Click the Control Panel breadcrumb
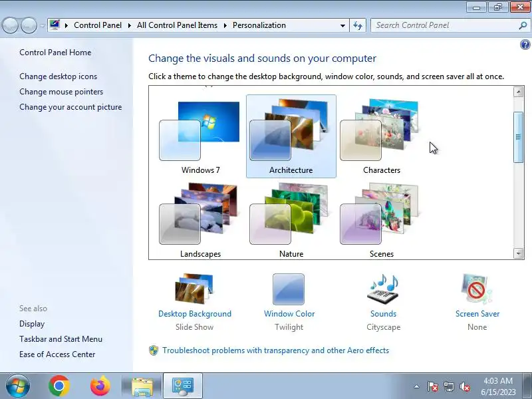 [x=98, y=25]
